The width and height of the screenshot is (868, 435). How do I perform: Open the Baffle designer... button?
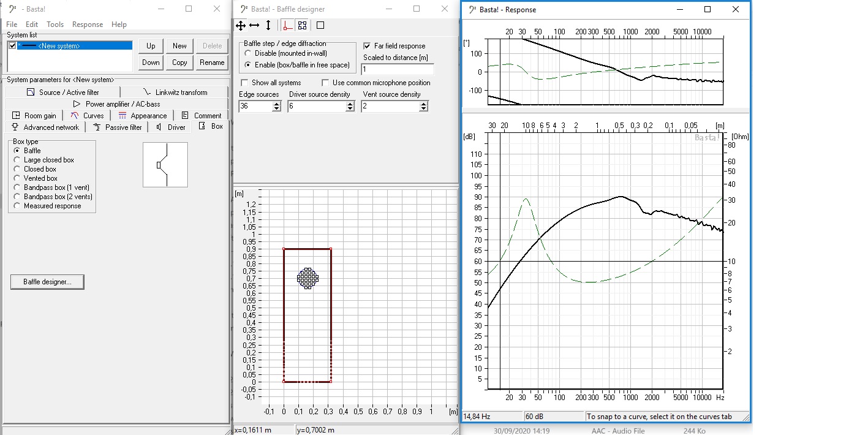47,282
